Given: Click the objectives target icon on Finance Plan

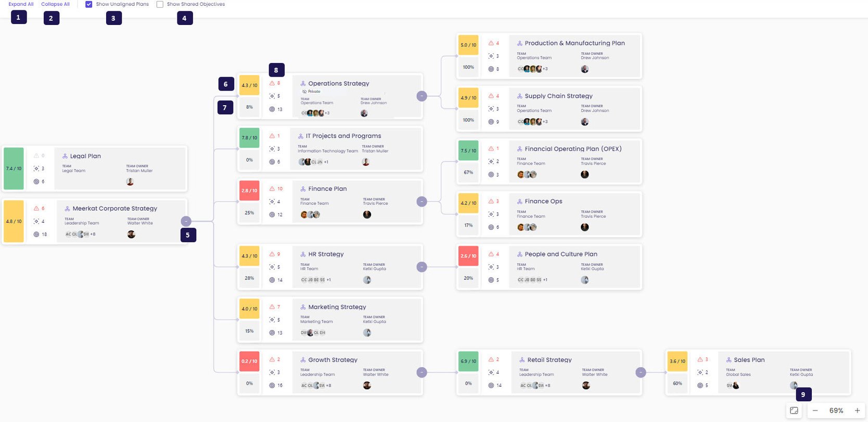Looking at the screenshot, I should click(x=272, y=215).
